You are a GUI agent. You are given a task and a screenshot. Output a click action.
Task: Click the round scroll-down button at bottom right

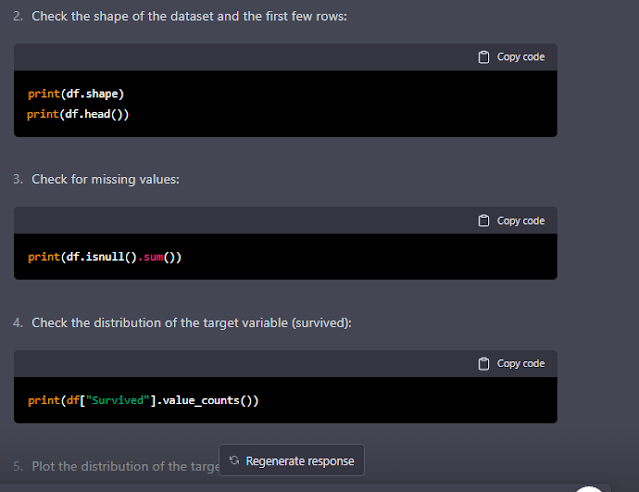click(591, 489)
